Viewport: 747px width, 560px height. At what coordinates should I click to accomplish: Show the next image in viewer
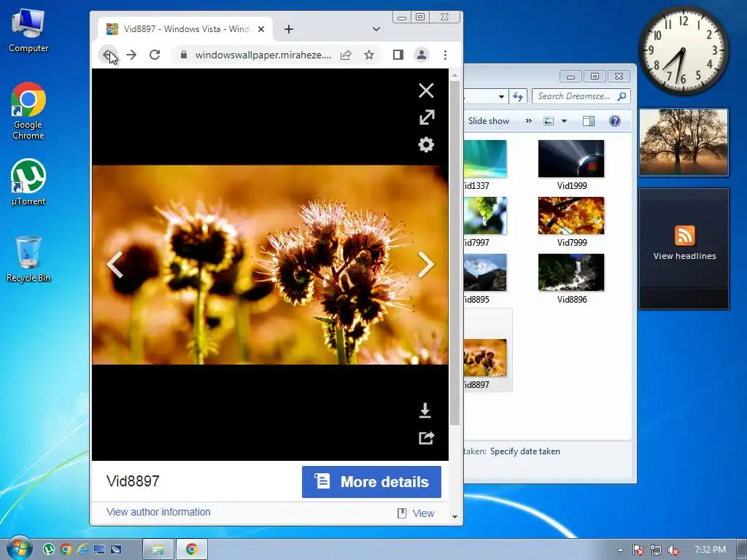click(426, 264)
